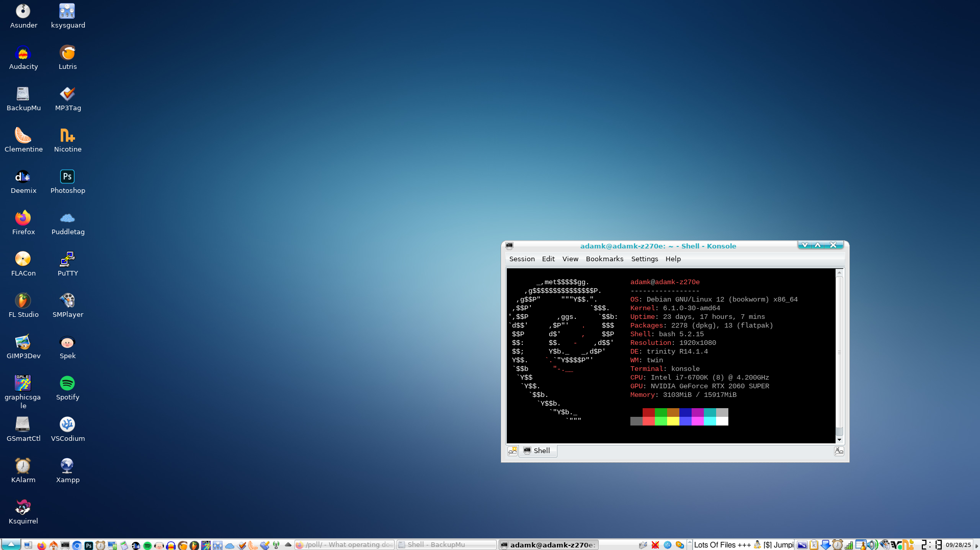This screenshot has height=550, width=980.
Task: Open the Session menu in Konsole
Action: pos(522,259)
